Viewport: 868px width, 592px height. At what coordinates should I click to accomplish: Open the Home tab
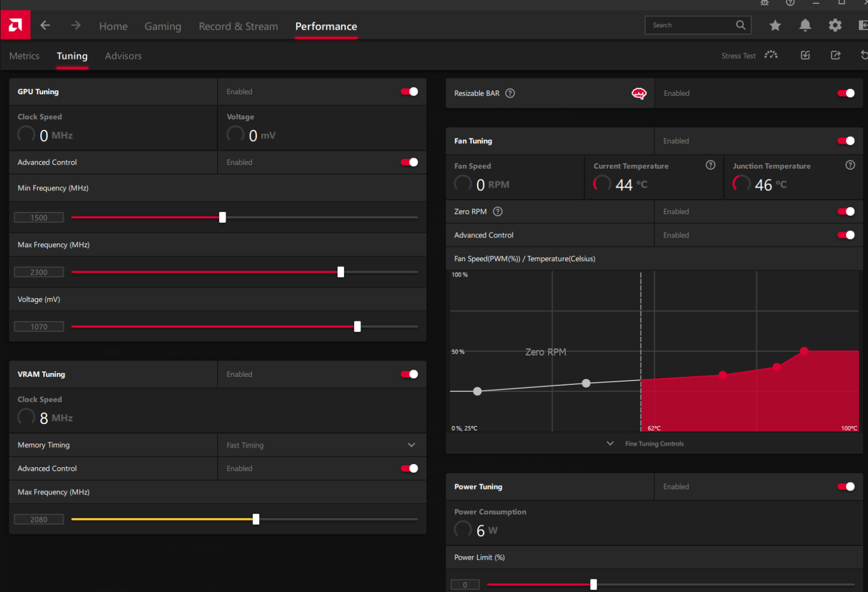point(113,26)
